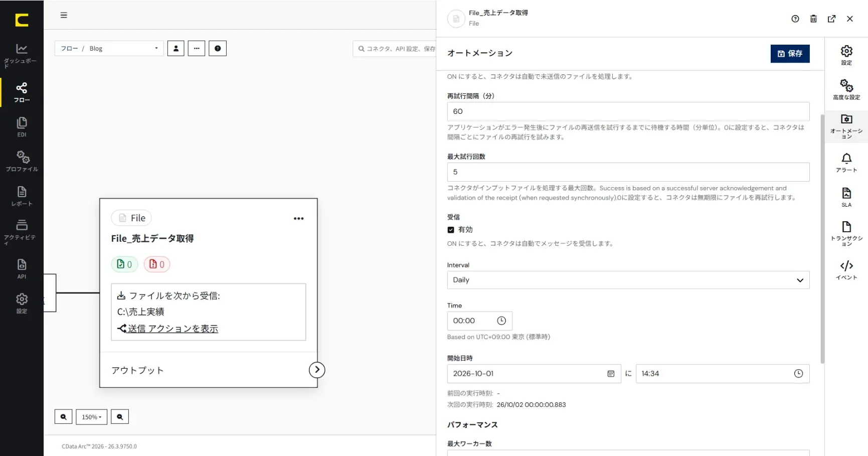
Task: Click the green success count badge
Action: point(124,264)
